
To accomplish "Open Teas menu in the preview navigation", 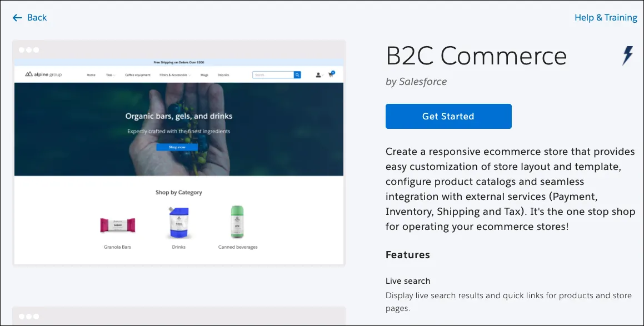I will click(111, 75).
